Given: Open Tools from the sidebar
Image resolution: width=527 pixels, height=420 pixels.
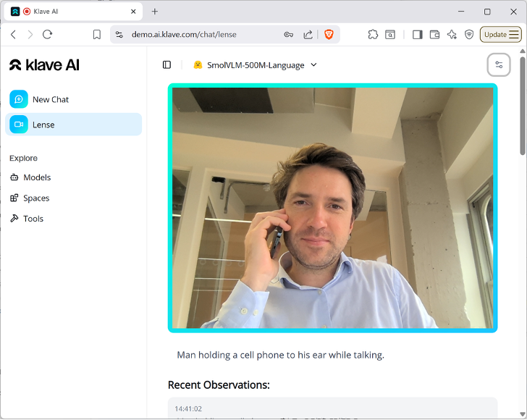Looking at the screenshot, I should click(x=33, y=219).
